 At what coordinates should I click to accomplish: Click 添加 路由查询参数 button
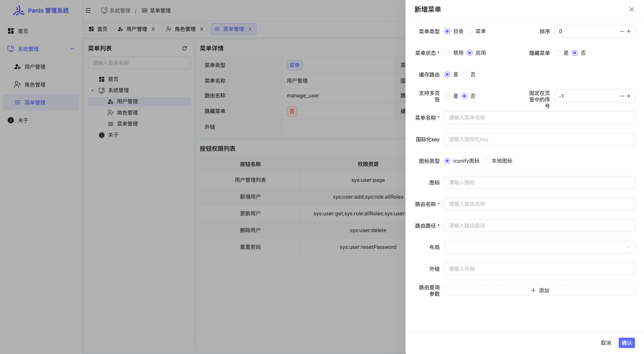point(539,290)
